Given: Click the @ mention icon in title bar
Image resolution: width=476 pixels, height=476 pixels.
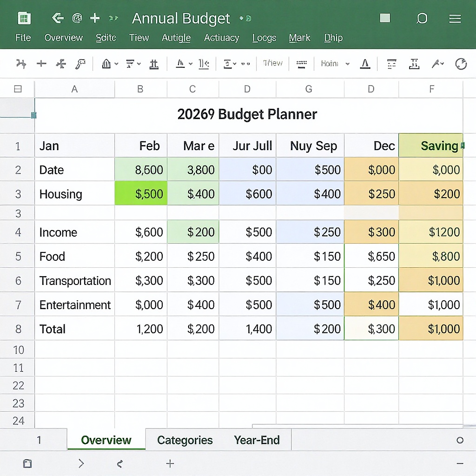Looking at the screenshot, I should (77, 18).
